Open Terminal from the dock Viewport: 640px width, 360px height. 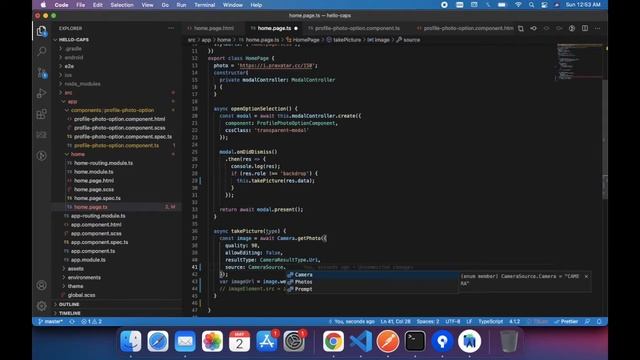(415, 341)
